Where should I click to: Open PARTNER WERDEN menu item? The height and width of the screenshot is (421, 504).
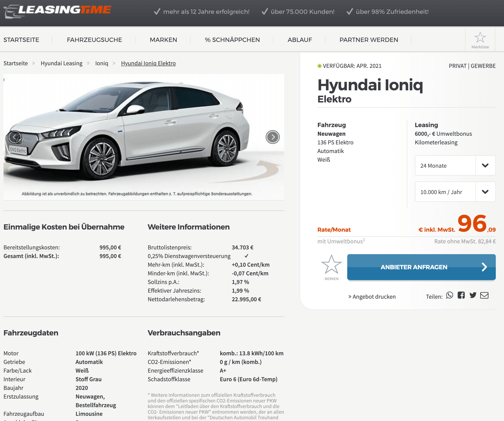coord(369,40)
